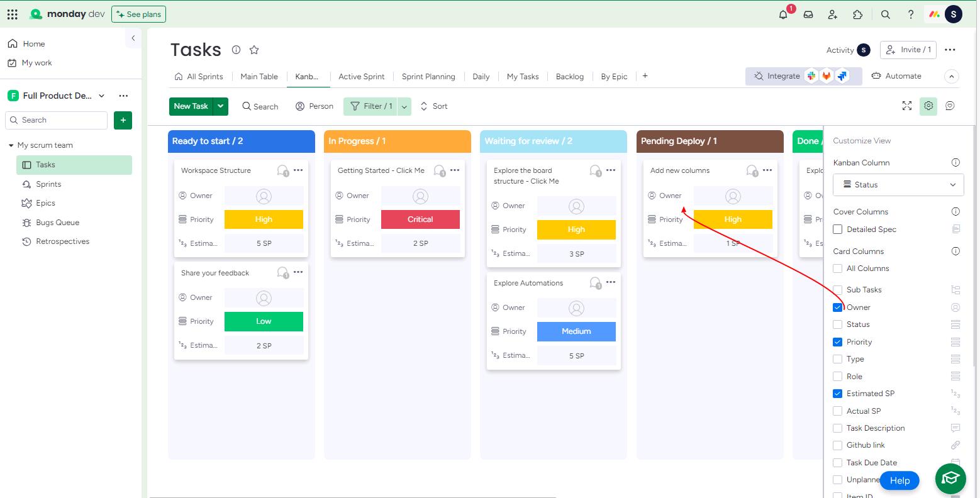Open the search everything magnifier
The width and height of the screenshot is (980, 498).
(886, 14)
